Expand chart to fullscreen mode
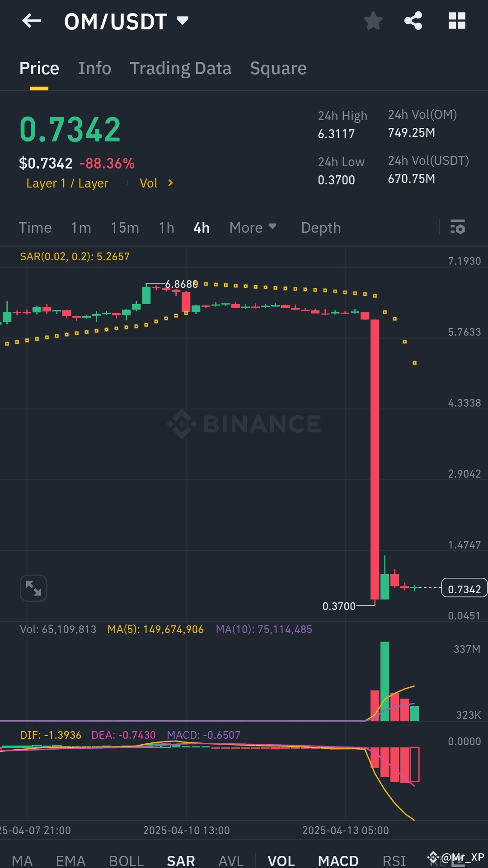 (x=33, y=588)
